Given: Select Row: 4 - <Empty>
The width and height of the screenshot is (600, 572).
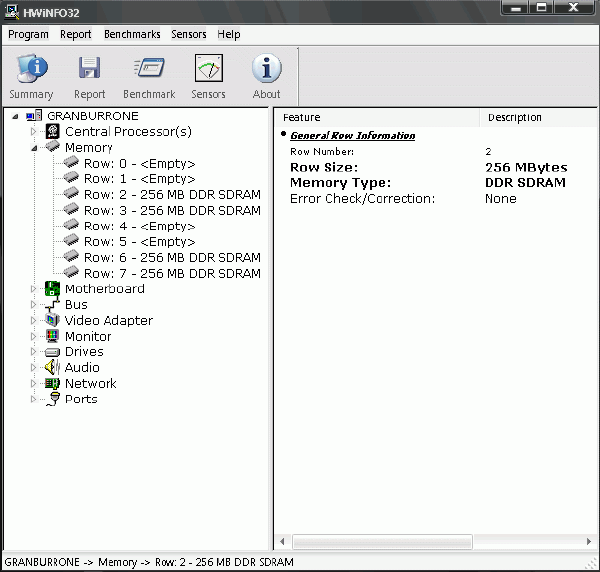Looking at the screenshot, I should click(139, 226).
